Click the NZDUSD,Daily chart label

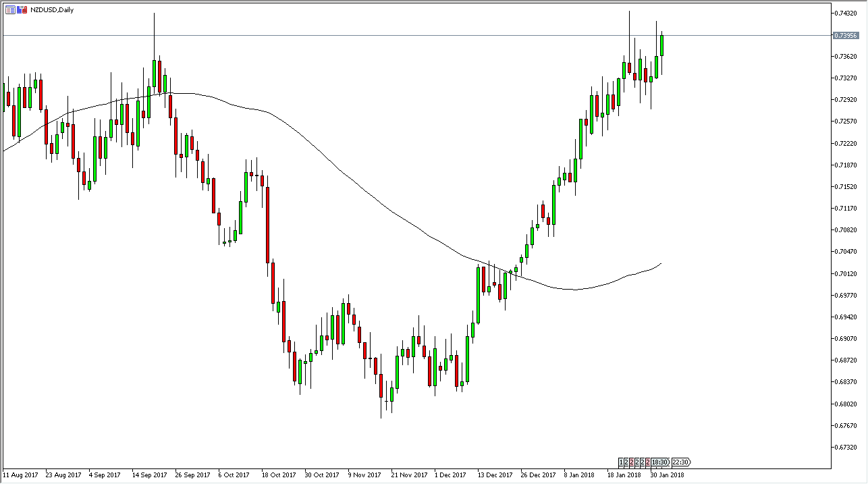click(52, 9)
